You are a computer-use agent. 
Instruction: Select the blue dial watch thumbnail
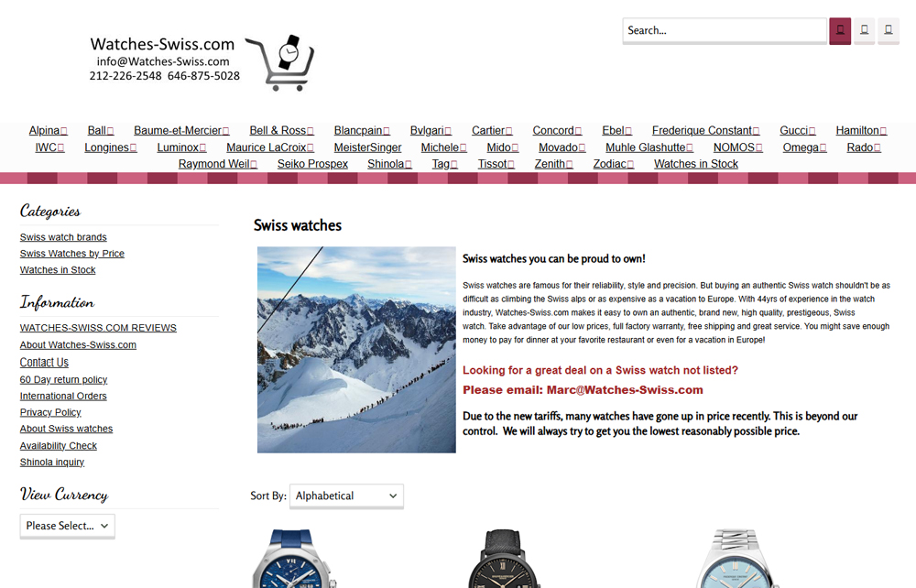[294, 559]
